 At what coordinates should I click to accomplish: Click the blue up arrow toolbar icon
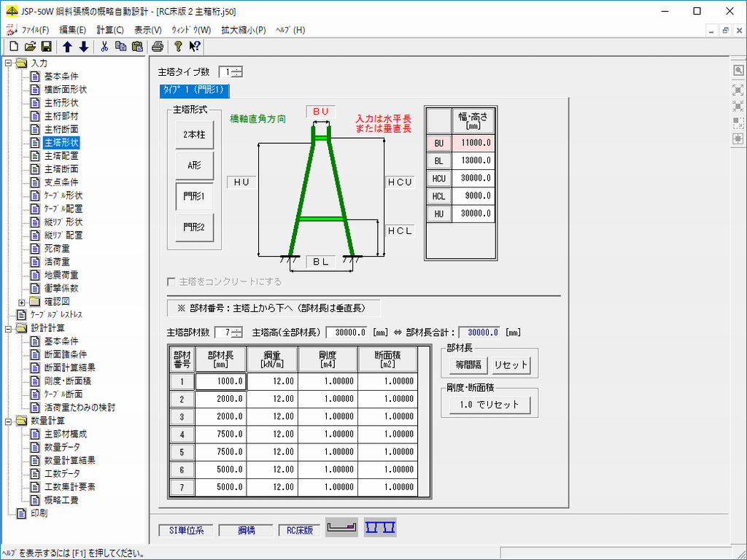coord(67,47)
